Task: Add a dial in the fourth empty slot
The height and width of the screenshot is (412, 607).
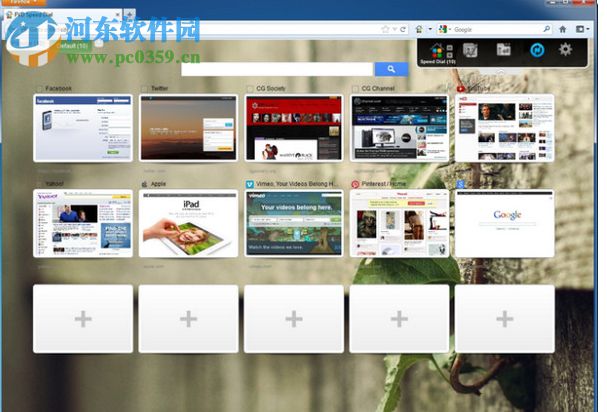Action: click(399, 319)
